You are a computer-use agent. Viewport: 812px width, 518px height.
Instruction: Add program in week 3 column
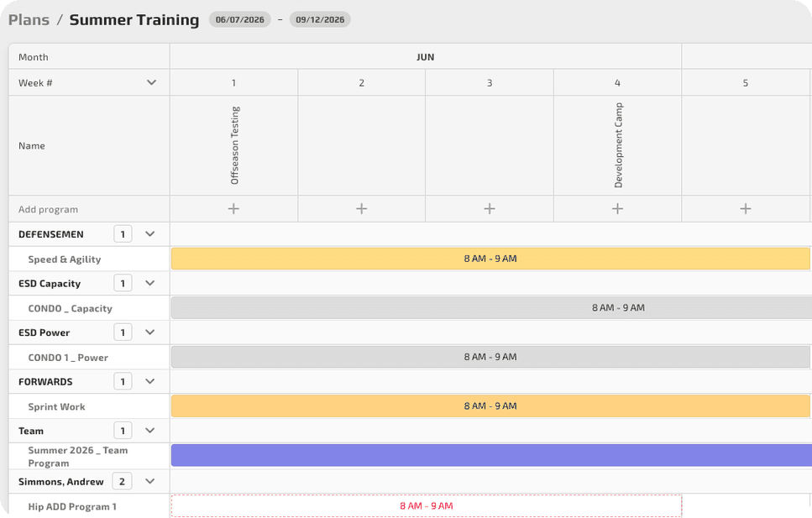(x=490, y=209)
